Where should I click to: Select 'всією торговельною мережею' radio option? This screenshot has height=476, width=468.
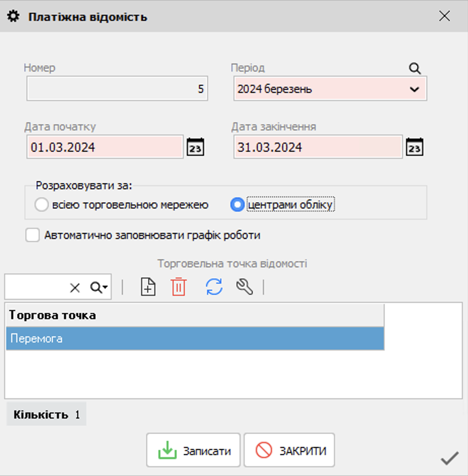click(41, 205)
